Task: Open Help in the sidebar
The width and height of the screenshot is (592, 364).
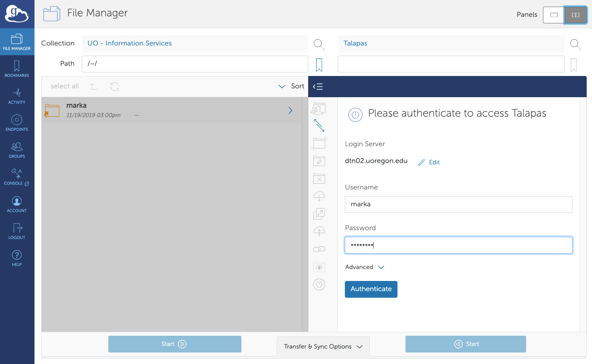Action: 17,258
